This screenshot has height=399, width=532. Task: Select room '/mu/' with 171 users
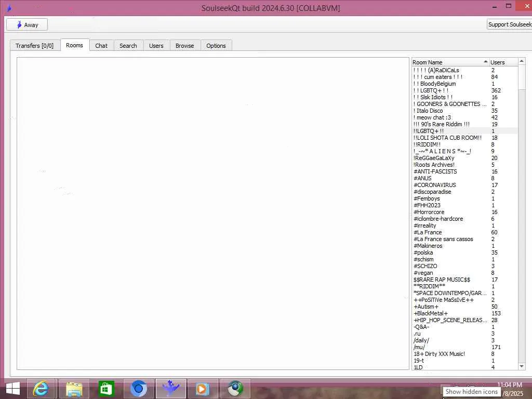(x=464, y=347)
